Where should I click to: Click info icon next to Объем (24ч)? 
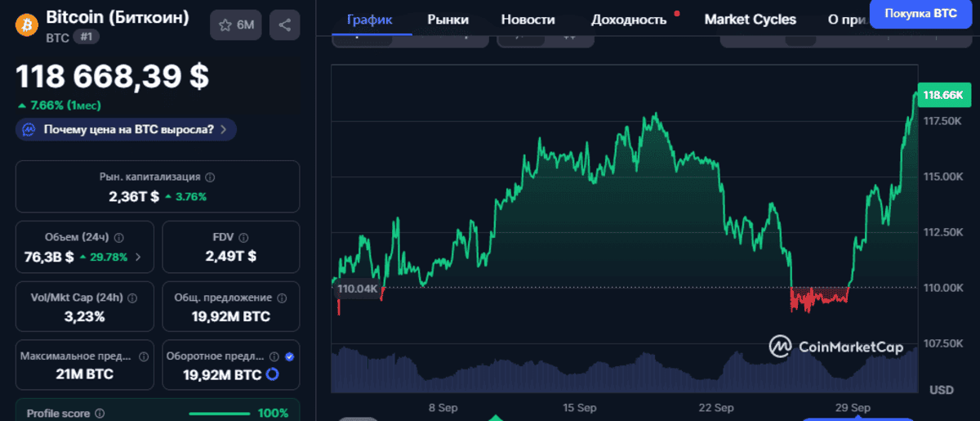click(x=119, y=237)
